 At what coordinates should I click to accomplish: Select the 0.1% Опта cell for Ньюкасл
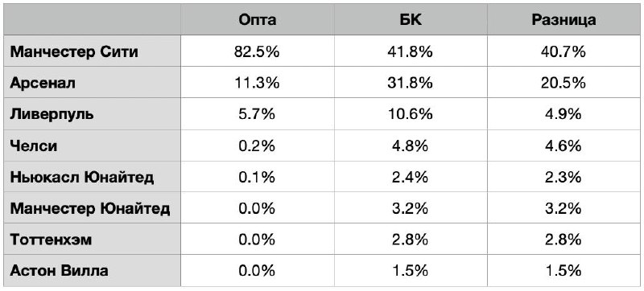click(x=257, y=176)
